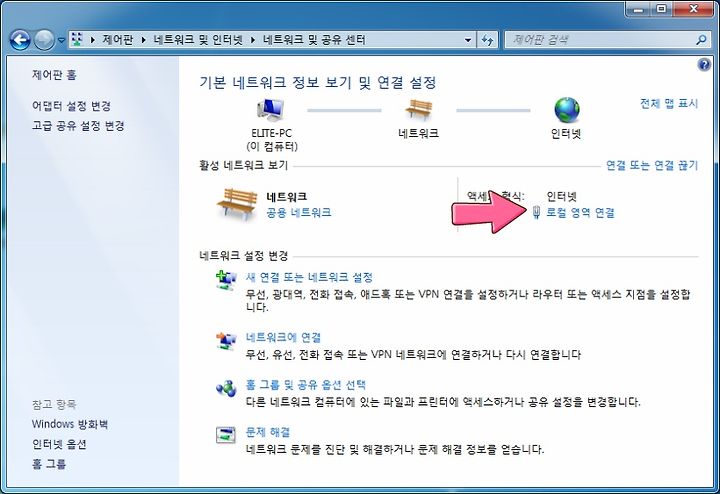This screenshot has height=494, width=720.
Task: Expand arrow after 제어판 breadcrumb
Action: pos(143,40)
